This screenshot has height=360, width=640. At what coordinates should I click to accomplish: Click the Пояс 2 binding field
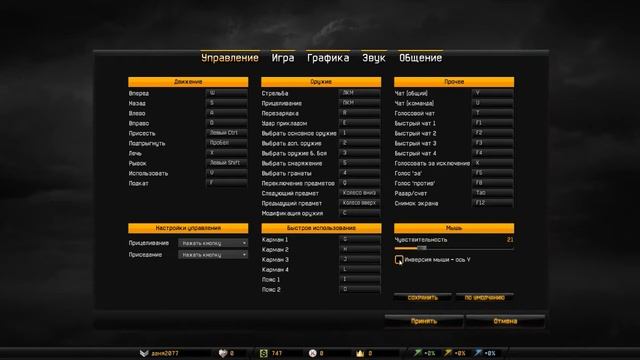pyautogui.click(x=360, y=289)
